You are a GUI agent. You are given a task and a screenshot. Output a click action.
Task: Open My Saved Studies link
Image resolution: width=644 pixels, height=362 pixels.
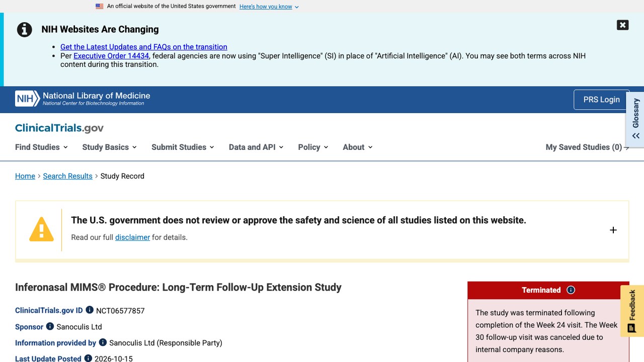(587, 147)
